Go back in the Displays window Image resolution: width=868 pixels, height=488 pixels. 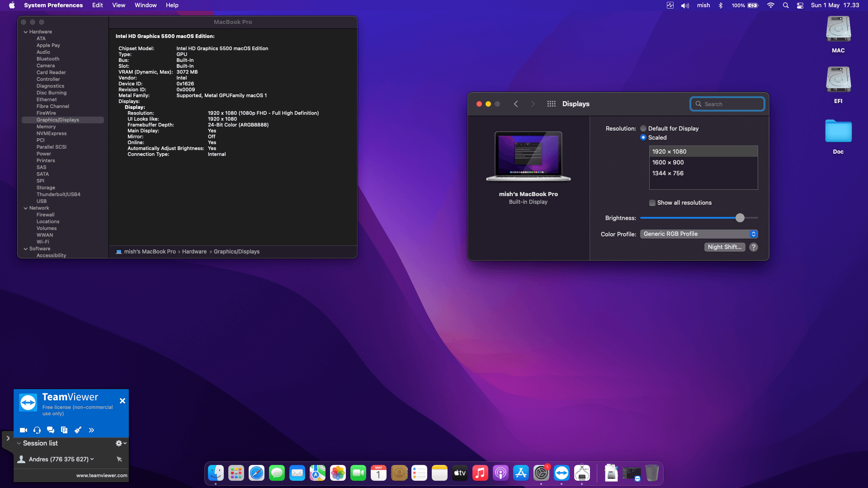516,104
